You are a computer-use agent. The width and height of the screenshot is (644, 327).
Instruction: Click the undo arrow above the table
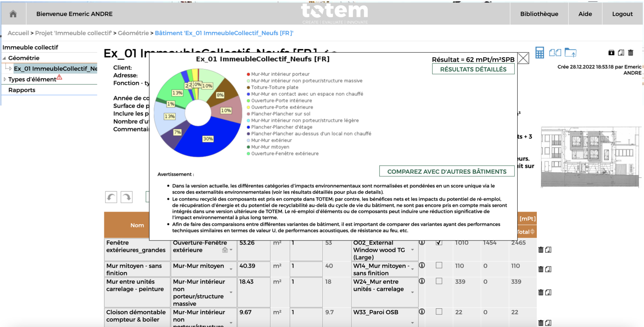pyautogui.click(x=111, y=197)
